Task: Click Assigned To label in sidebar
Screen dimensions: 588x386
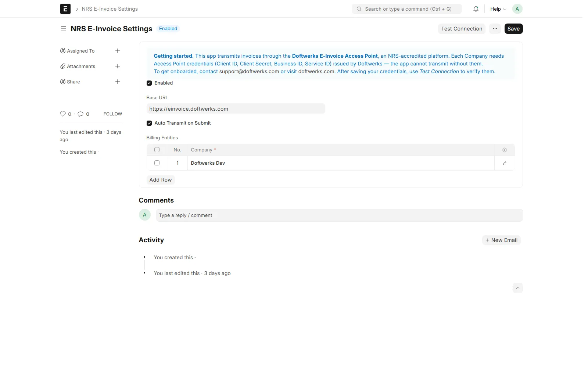Action: pyautogui.click(x=81, y=51)
